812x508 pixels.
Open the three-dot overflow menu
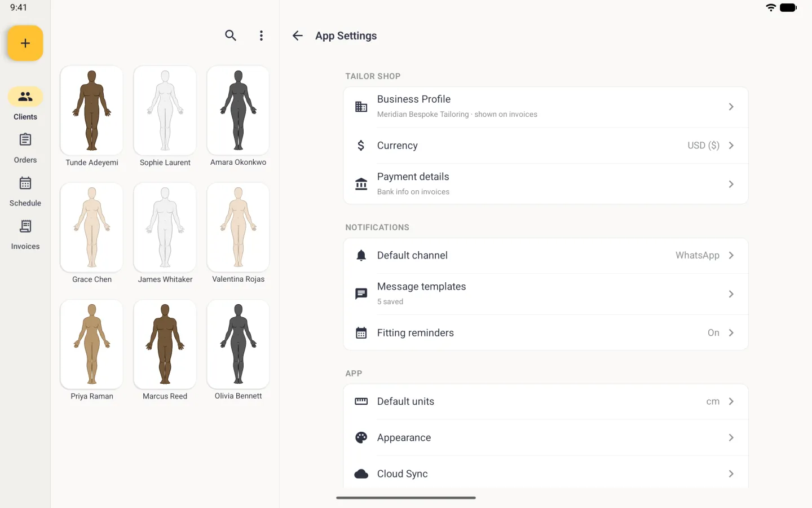pos(261,36)
